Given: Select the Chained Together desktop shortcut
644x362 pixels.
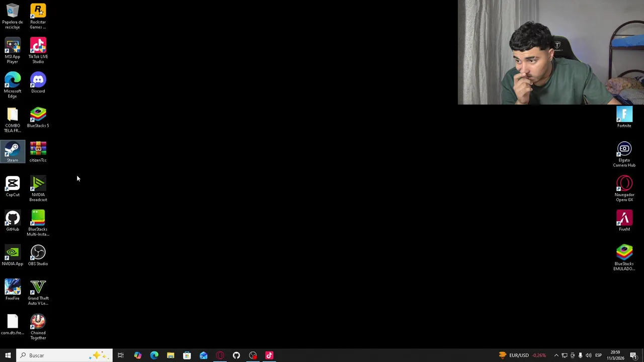Looking at the screenshot, I should (x=38, y=327).
